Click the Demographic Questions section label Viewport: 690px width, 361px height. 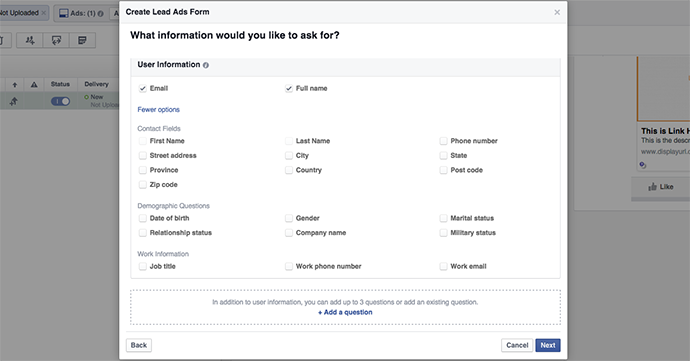tap(173, 206)
